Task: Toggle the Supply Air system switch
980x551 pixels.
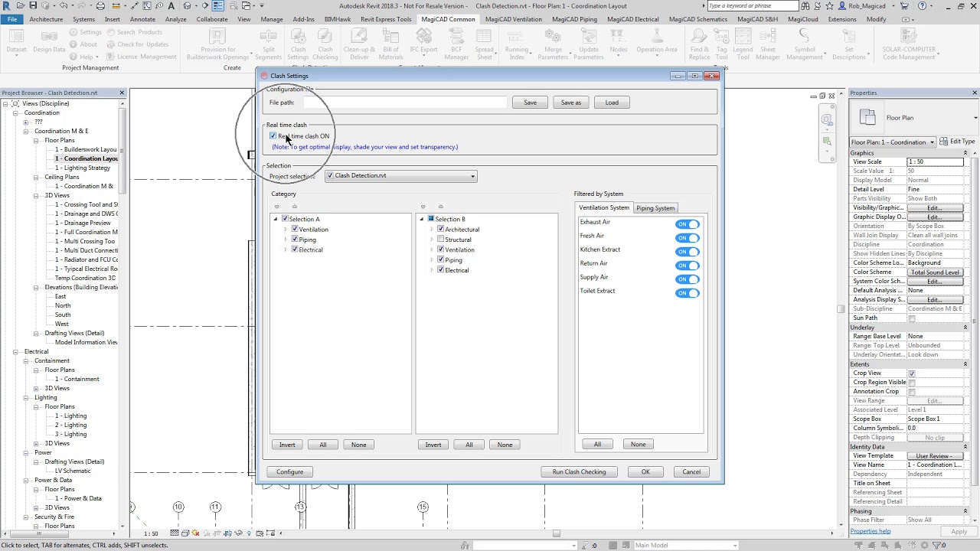Action: 687,279
